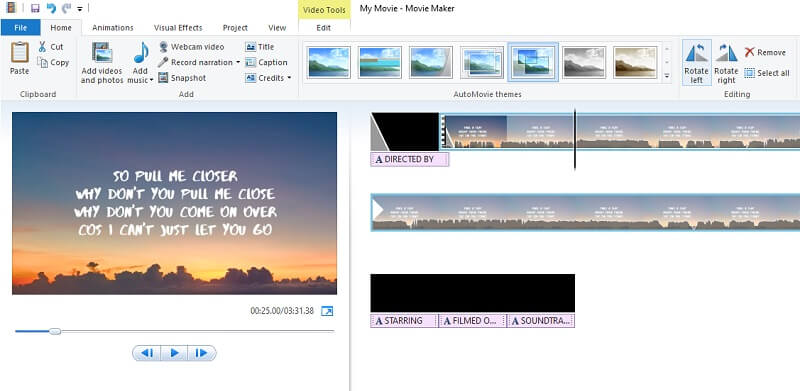Viewport: 800px width, 391px height.
Task: Click the video preview monitor
Action: click(174, 203)
